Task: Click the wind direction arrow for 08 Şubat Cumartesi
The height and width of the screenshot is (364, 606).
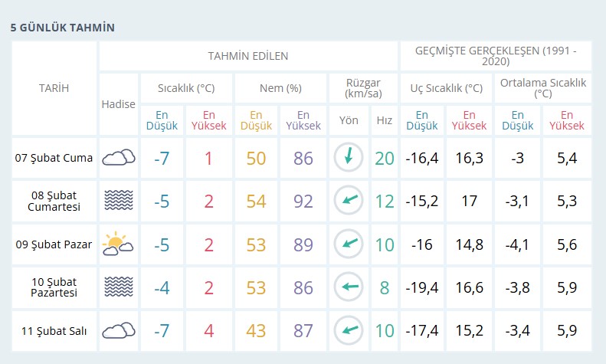Action: coord(349,200)
